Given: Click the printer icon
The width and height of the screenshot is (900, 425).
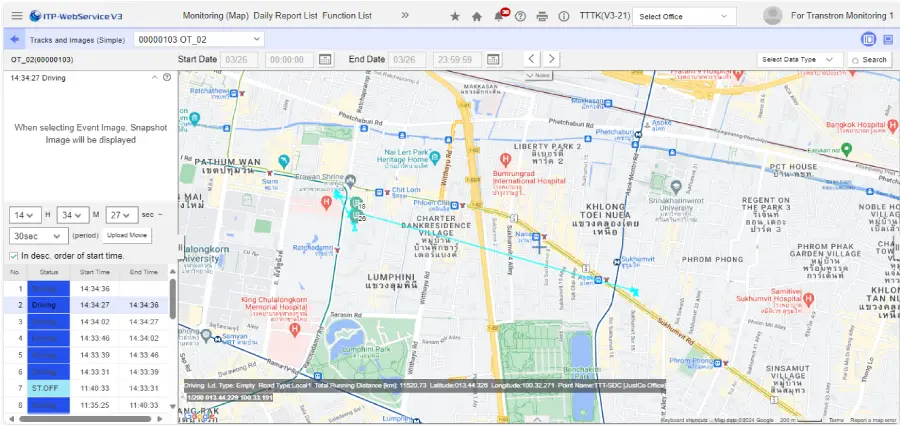Looking at the screenshot, I should (542, 16).
